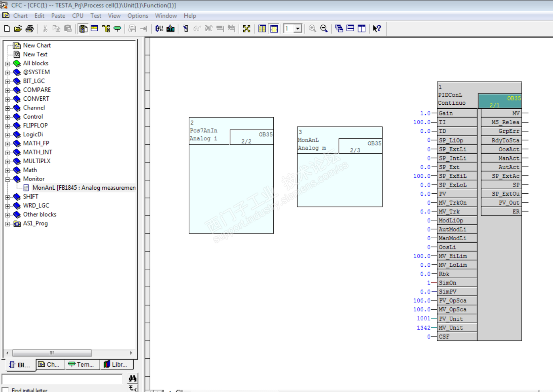
Task: Click the fit-to-window arrows icon
Action: coord(246,28)
